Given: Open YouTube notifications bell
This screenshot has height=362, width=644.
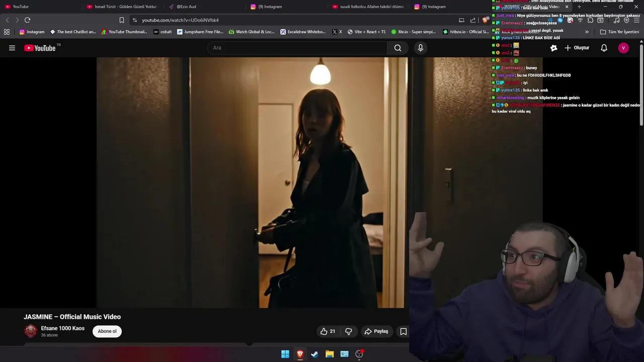Looking at the screenshot, I should click(604, 48).
